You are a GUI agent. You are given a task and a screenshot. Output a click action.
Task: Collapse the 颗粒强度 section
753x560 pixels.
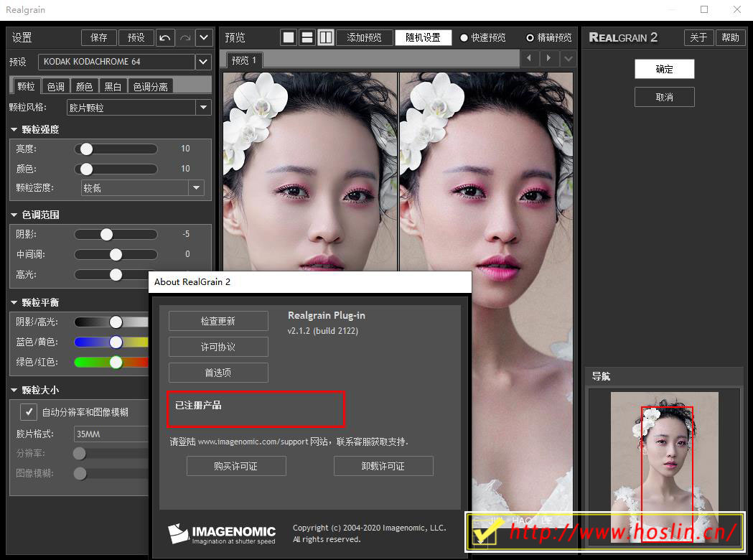tap(14, 129)
